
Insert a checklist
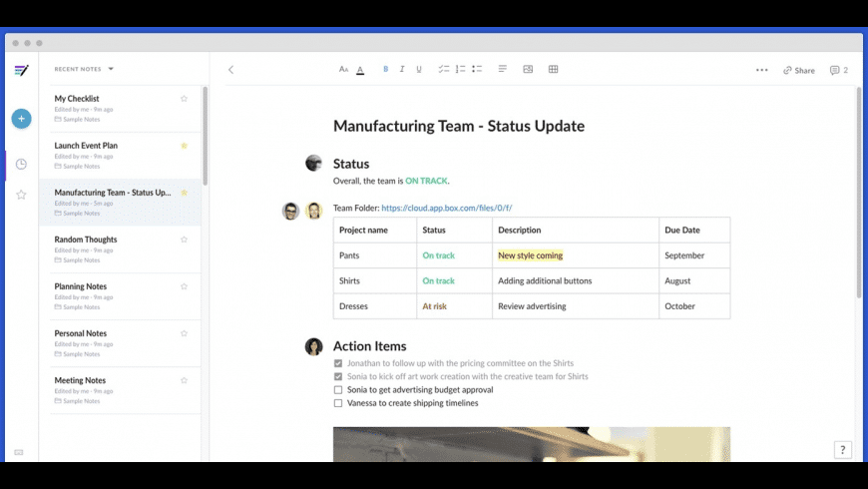443,69
